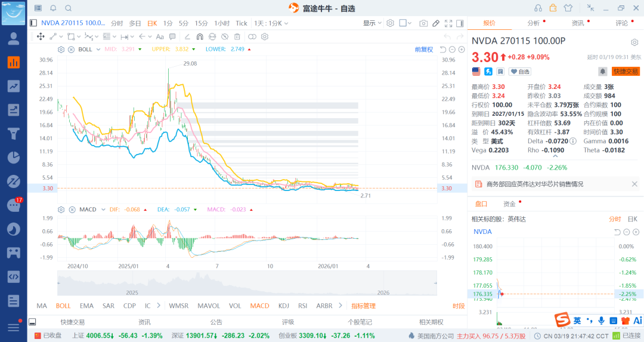
Task: Zoom in the chart with the plus icon
Action: pos(462,50)
